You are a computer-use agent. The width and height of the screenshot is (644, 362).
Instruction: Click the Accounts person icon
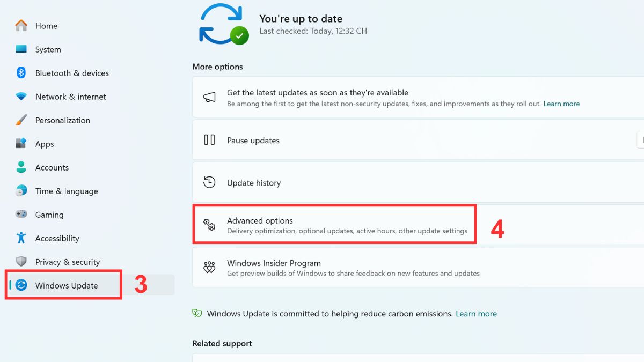21,167
